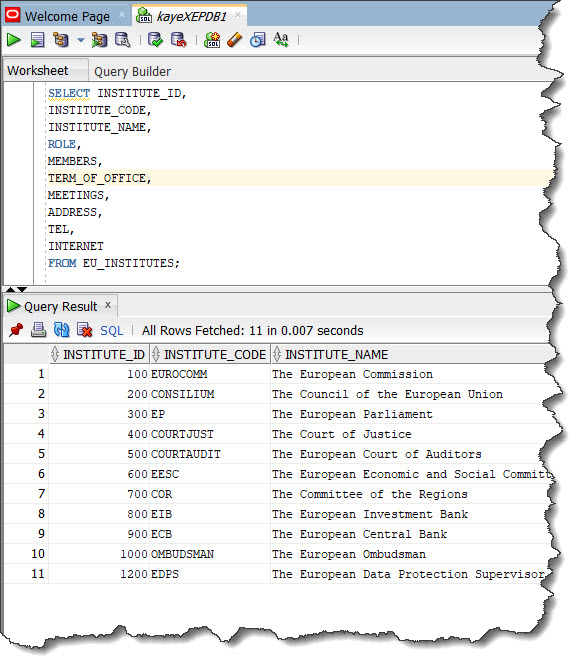Click the ADDRESS line in the editor

tap(75, 212)
